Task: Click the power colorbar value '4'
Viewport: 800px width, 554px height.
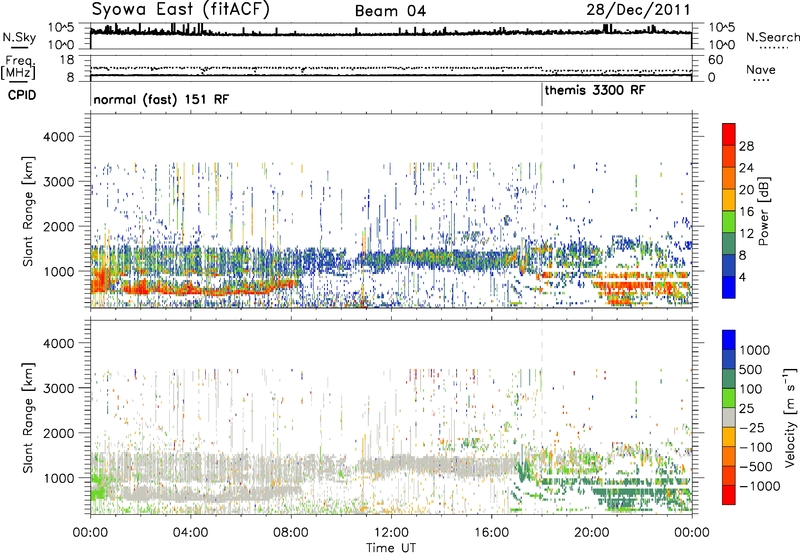Action: pyautogui.click(x=742, y=277)
